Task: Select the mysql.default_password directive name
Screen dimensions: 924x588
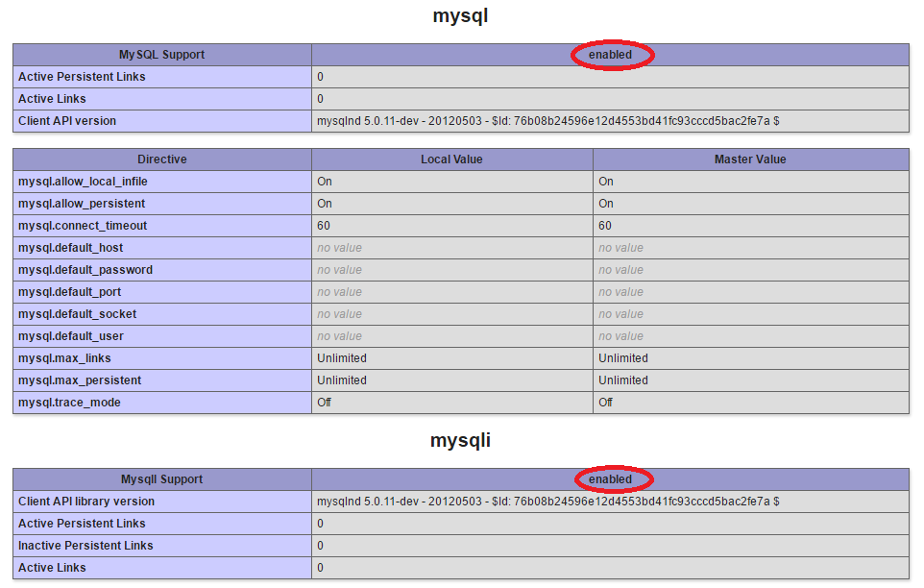Action: (85, 270)
